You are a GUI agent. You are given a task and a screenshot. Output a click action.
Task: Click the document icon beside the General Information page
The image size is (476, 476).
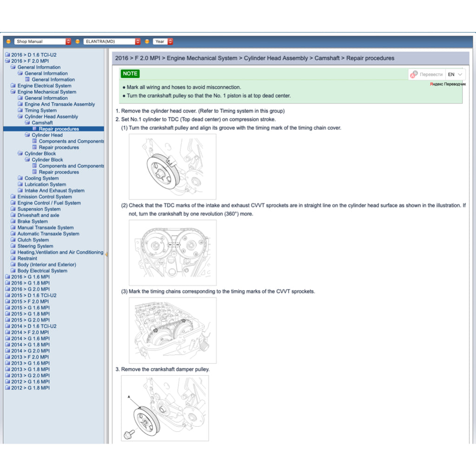(x=27, y=79)
